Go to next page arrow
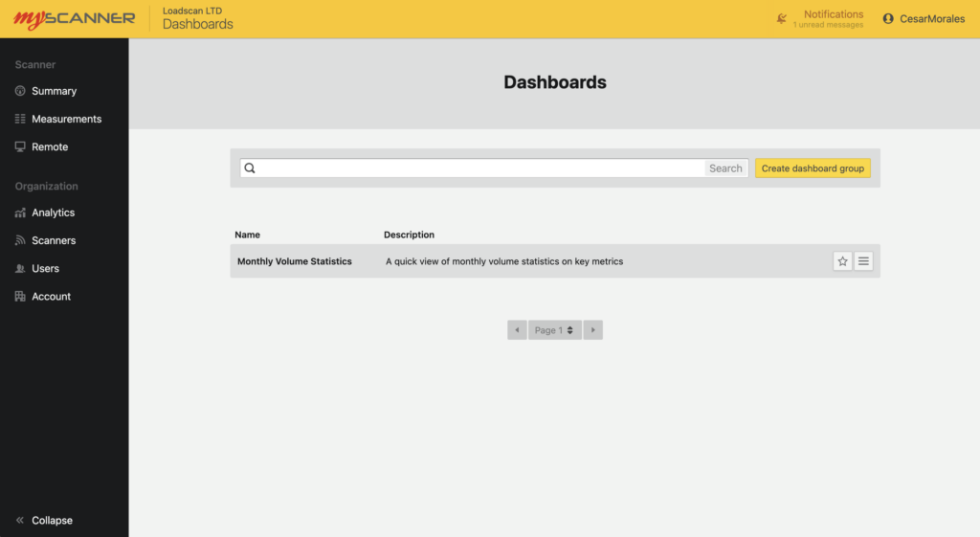The height and width of the screenshot is (537, 980). click(x=592, y=330)
